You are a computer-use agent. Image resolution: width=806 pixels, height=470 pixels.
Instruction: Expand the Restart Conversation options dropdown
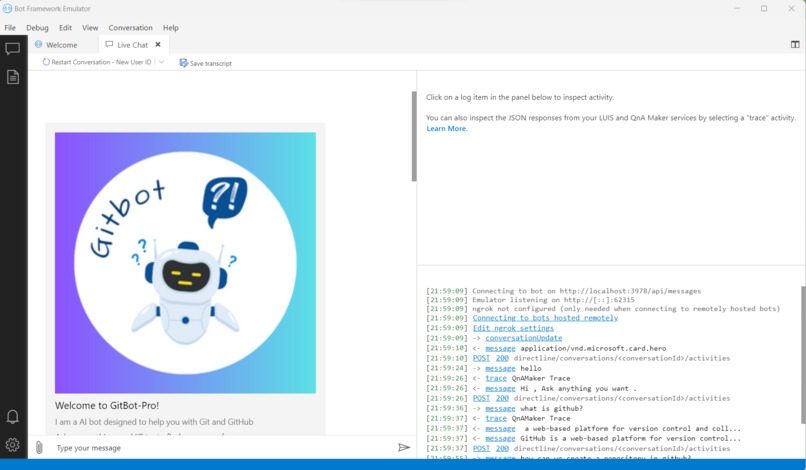coord(161,62)
